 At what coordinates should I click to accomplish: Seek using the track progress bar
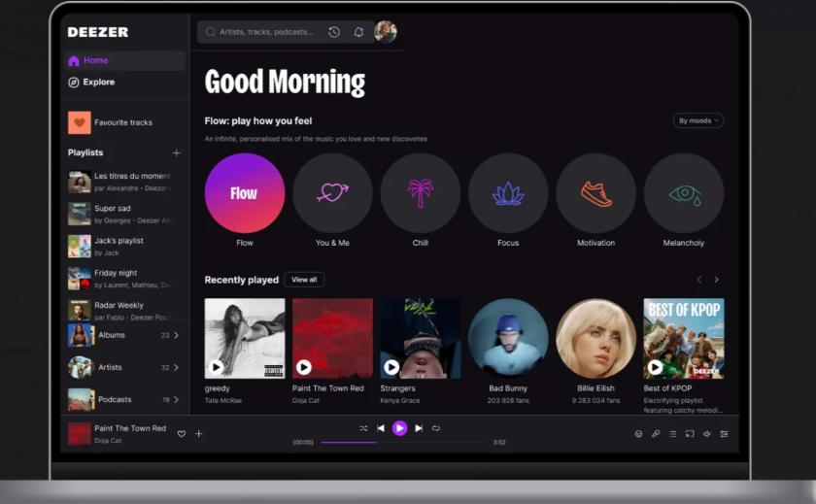click(403, 443)
